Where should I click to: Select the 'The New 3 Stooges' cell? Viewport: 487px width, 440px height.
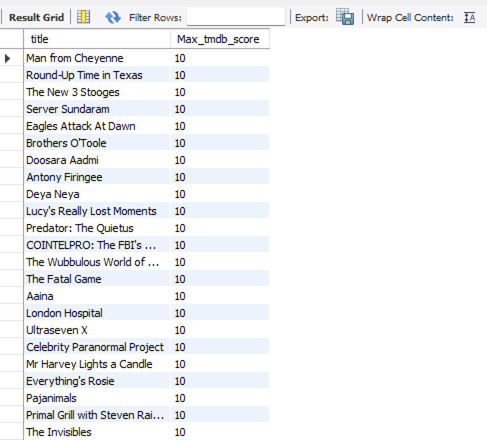[97, 92]
